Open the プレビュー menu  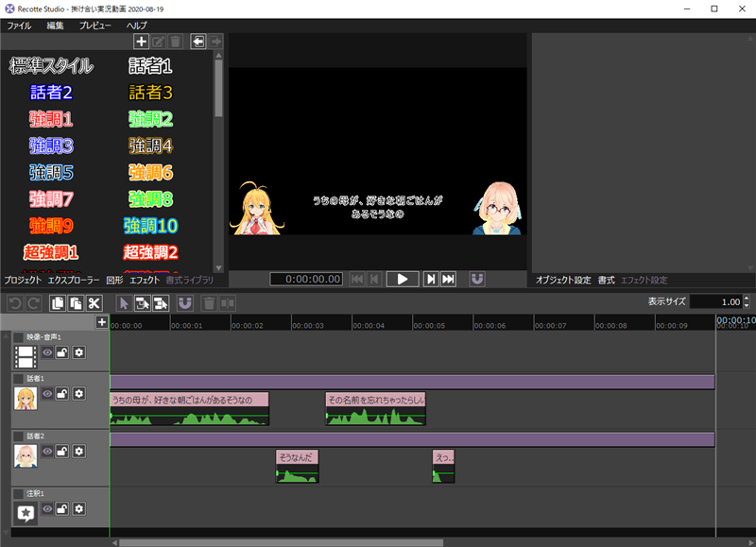tap(95, 26)
